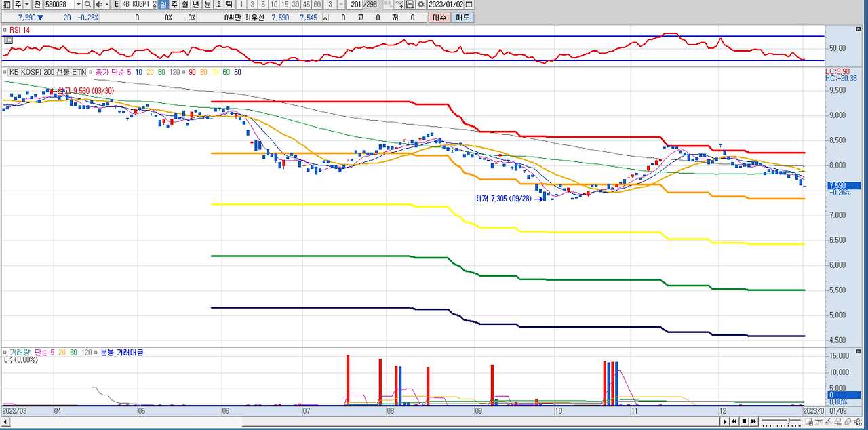The height and width of the screenshot is (430, 868).
Task: Click the eraser icon at bottom right
Action: [846, 422]
